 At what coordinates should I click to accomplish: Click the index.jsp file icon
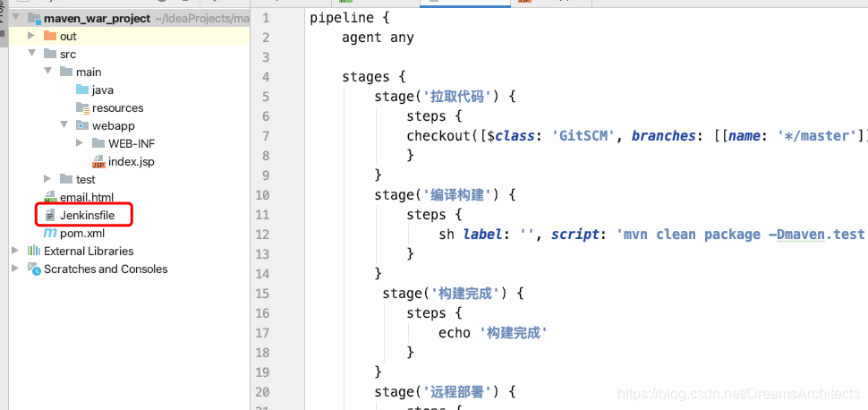tap(98, 161)
